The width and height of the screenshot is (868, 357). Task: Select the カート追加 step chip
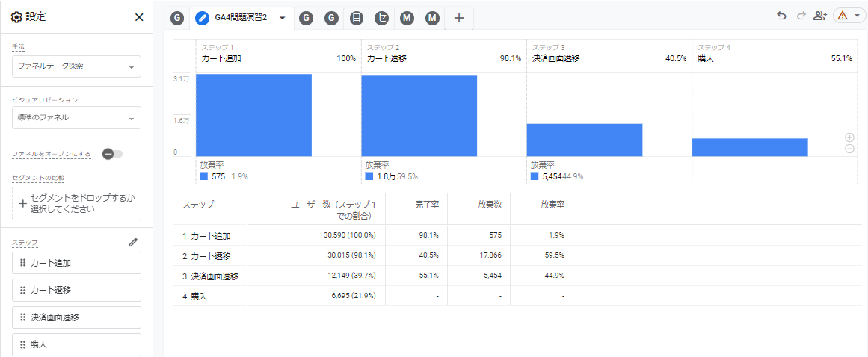pyautogui.click(x=76, y=263)
